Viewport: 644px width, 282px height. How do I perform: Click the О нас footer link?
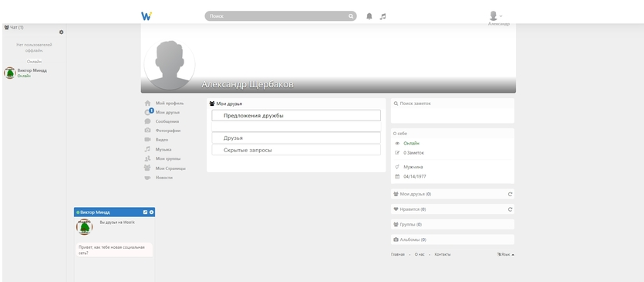point(420,254)
